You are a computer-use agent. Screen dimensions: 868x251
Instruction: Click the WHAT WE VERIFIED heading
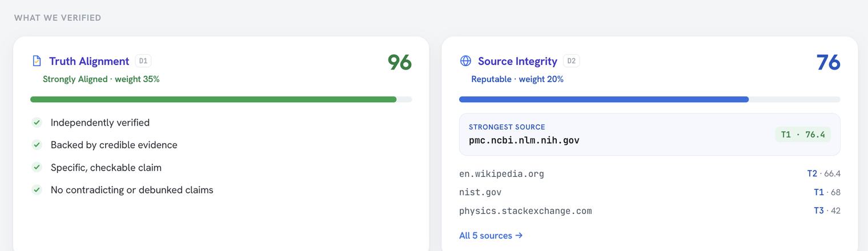tap(58, 18)
